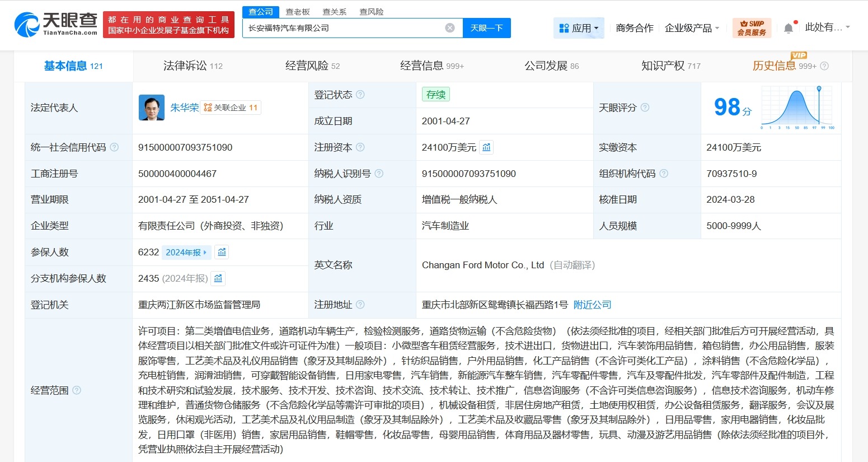
Task: View 关联企业 11 for 朱华荣
Action: (x=231, y=108)
